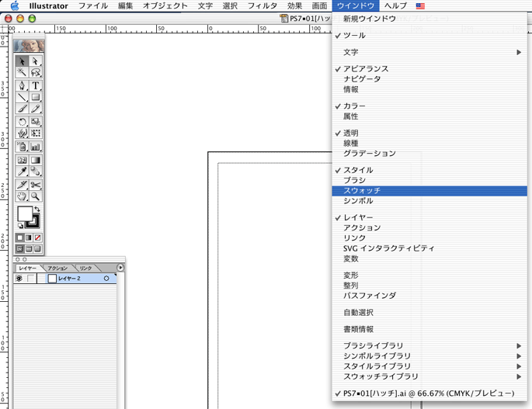This screenshot has height=409, width=532.
Task: Open the オブジェクト menu
Action: (x=165, y=5)
